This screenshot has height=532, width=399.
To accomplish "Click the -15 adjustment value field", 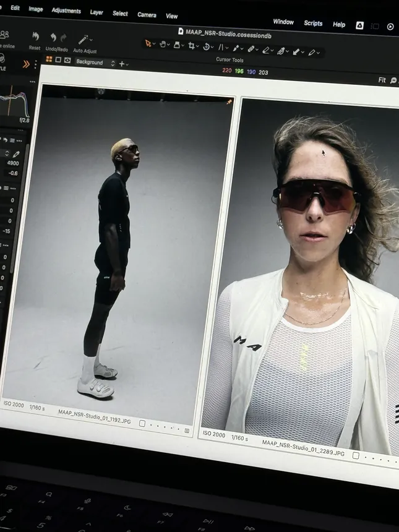I will click(x=6, y=231).
